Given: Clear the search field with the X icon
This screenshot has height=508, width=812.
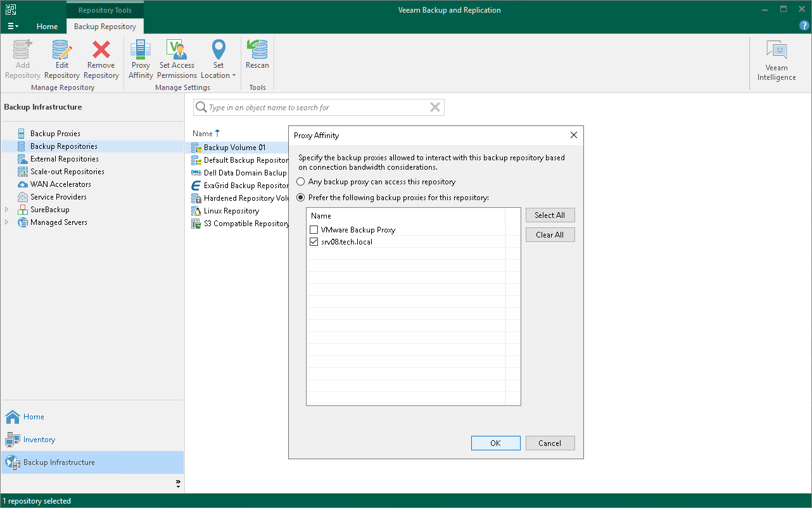Looking at the screenshot, I should tap(435, 108).
